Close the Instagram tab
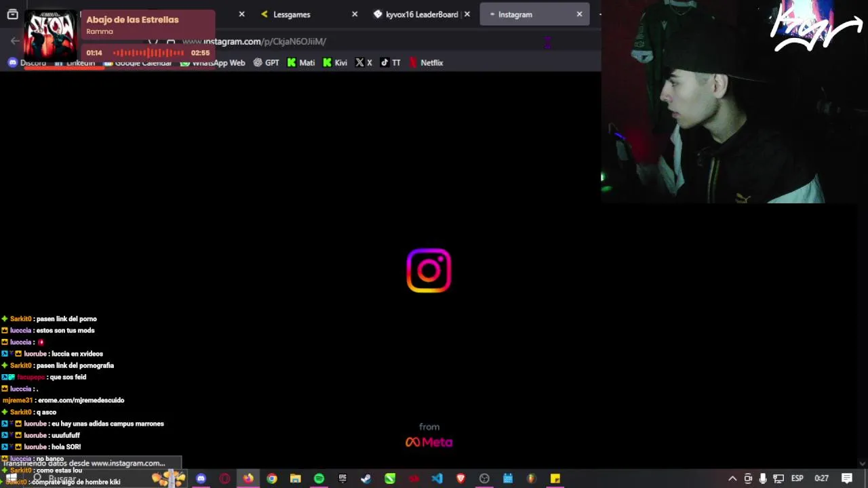 [579, 14]
